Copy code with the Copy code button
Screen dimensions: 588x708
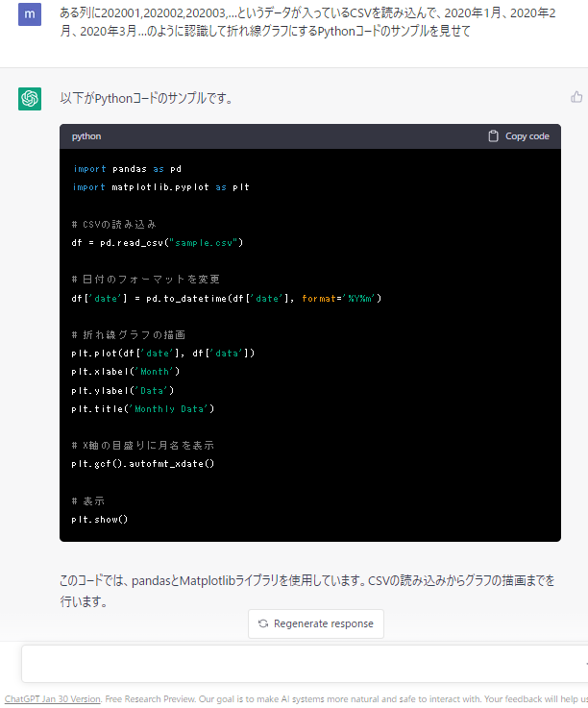(519, 136)
